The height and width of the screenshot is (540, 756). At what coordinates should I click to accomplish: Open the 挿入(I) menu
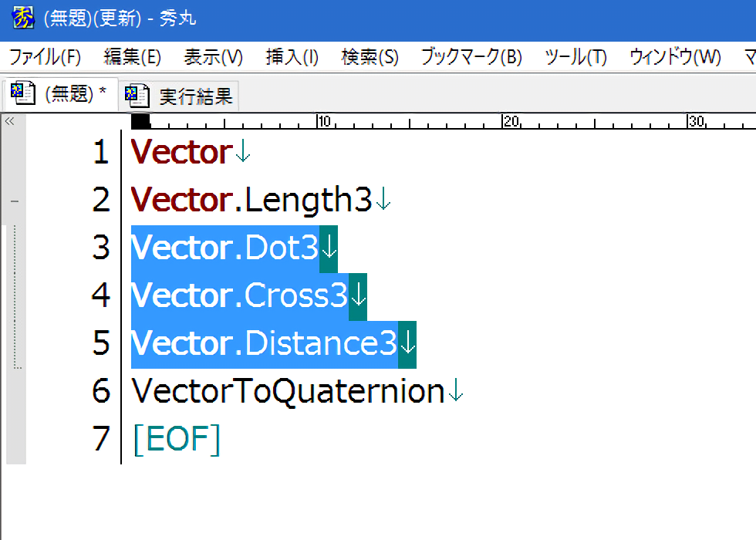pos(292,57)
